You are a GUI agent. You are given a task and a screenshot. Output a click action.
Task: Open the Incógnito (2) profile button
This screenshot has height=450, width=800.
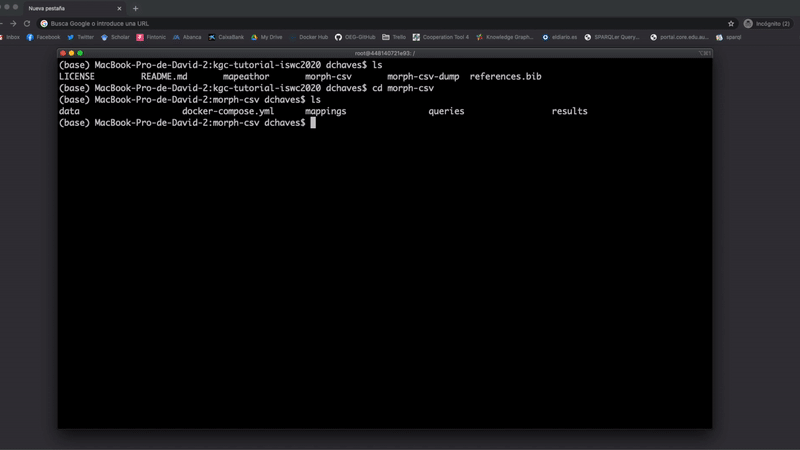point(767,23)
